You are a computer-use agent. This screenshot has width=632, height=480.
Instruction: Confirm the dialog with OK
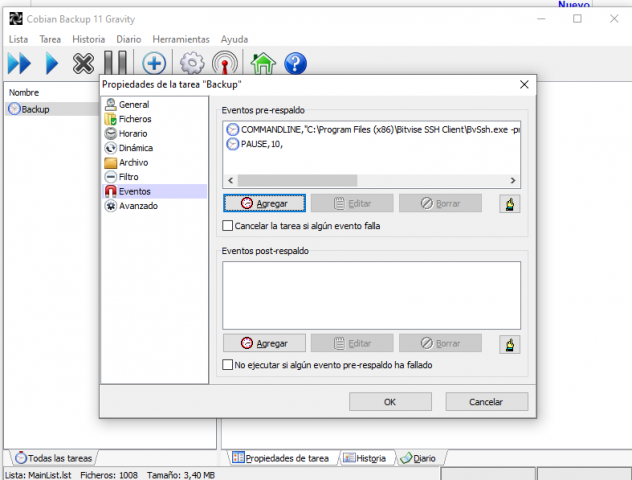click(x=390, y=402)
